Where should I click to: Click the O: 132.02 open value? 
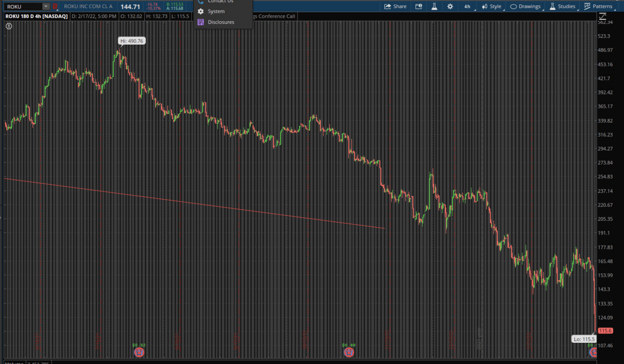(x=131, y=16)
